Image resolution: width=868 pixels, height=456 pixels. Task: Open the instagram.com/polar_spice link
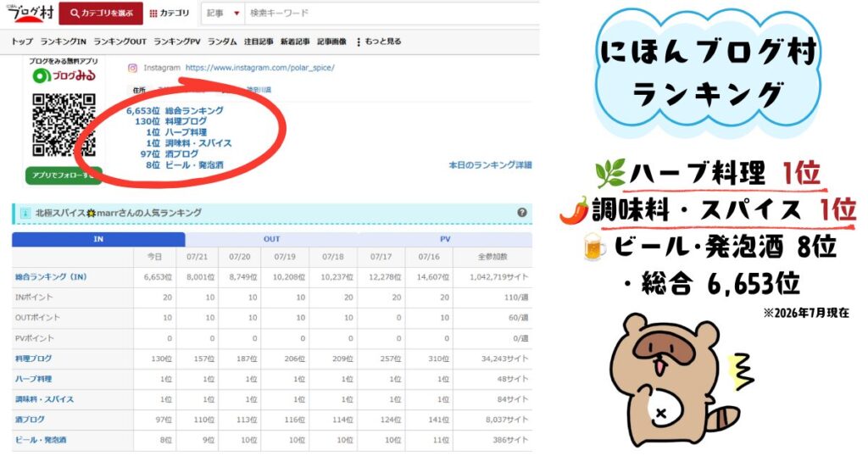tap(259, 68)
